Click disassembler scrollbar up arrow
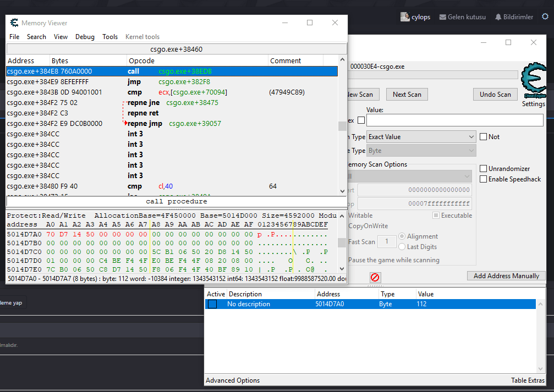 click(342, 60)
